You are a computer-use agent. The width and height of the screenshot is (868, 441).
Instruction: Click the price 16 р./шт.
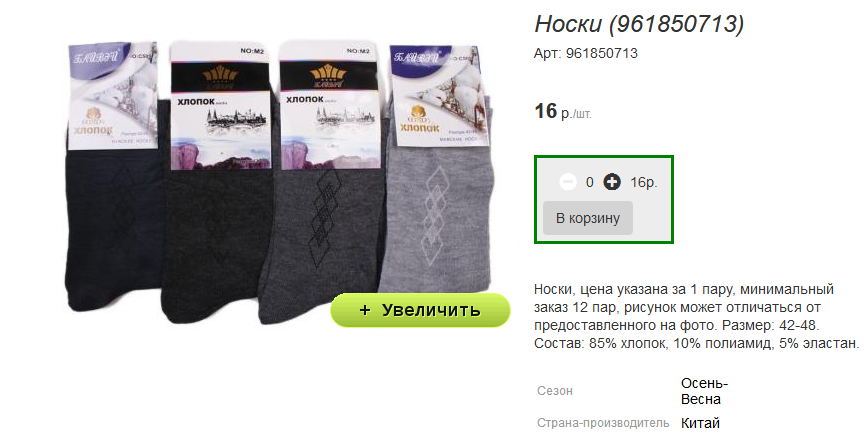point(563,112)
